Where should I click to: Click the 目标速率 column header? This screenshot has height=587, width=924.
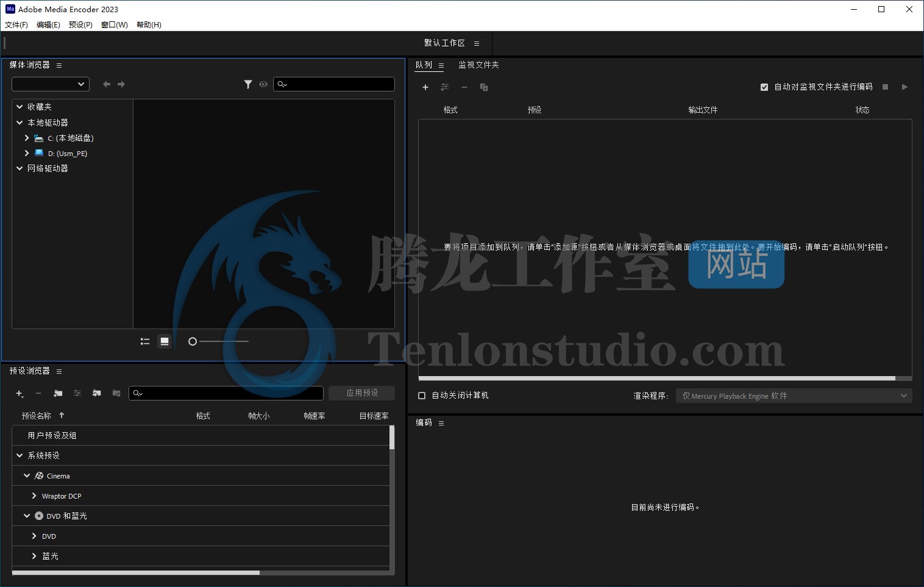point(374,416)
